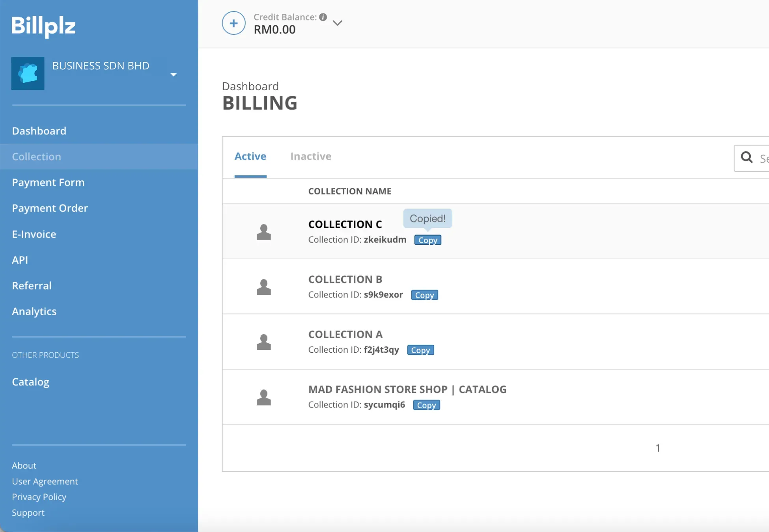Select the Active tab
Screen dimensions: 769x532
(x=250, y=156)
